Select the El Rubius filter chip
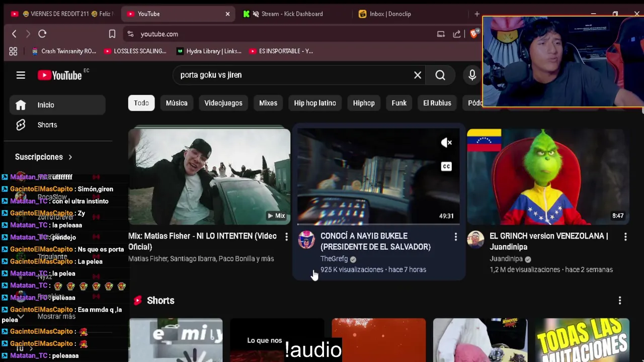This screenshot has width=644, height=362. 437,103
